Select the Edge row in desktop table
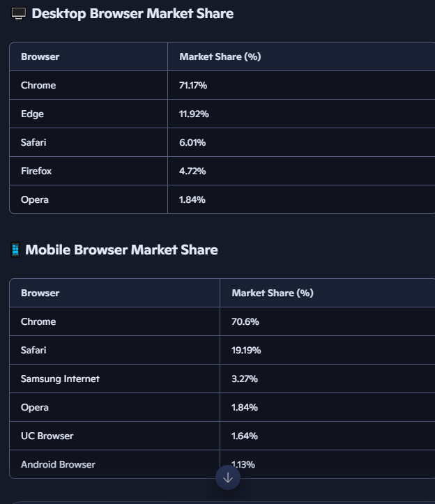 (x=33, y=114)
